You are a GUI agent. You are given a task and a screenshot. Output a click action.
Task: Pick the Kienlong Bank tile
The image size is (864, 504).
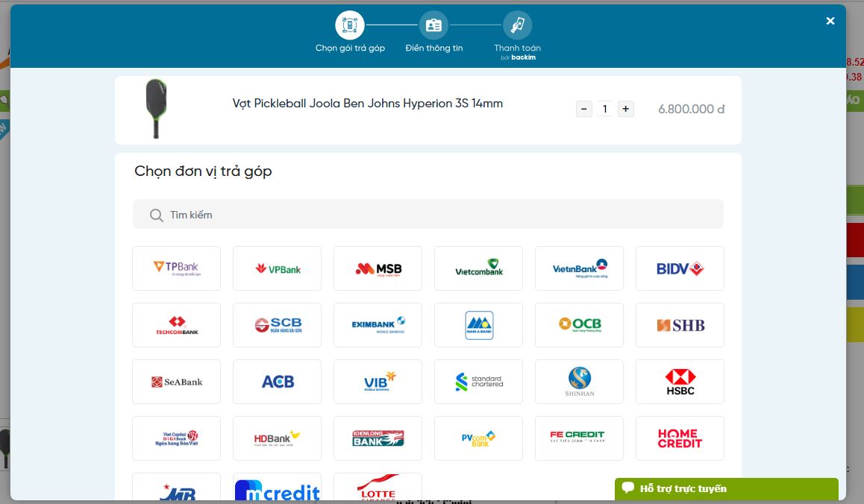coord(378,438)
